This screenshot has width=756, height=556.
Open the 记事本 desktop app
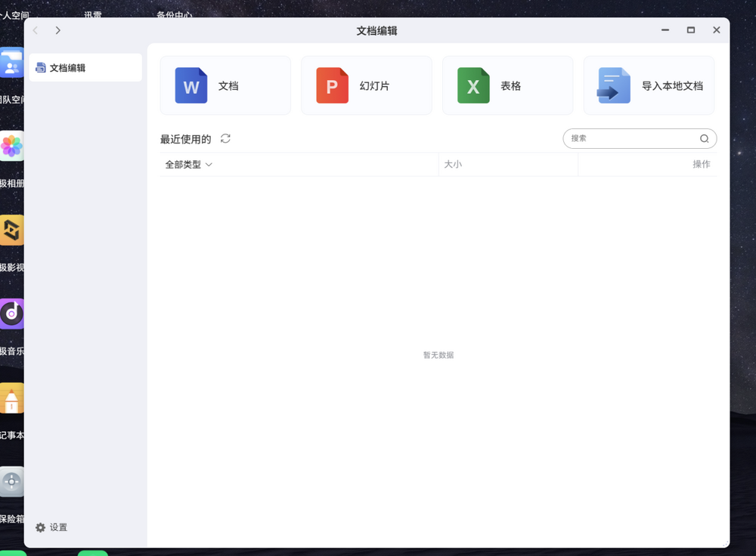11,398
